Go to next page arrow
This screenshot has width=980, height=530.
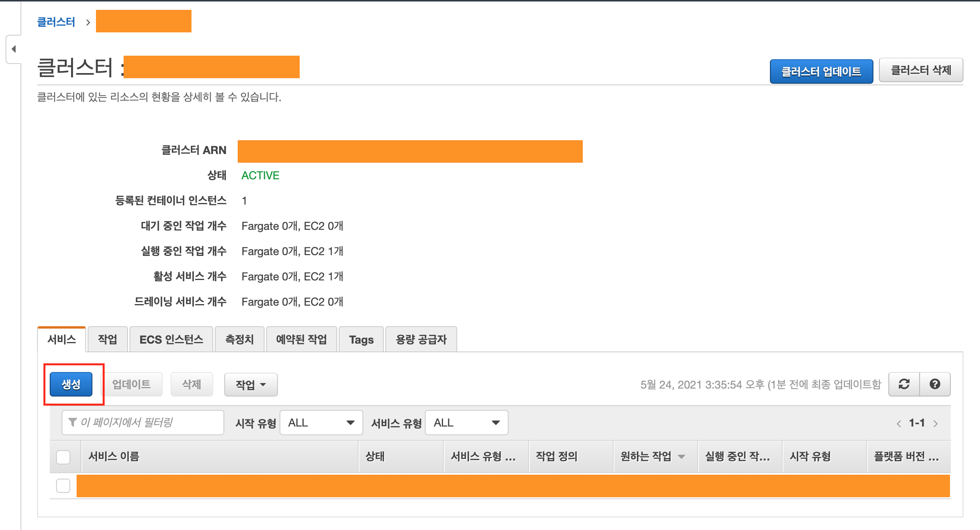tap(935, 424)
